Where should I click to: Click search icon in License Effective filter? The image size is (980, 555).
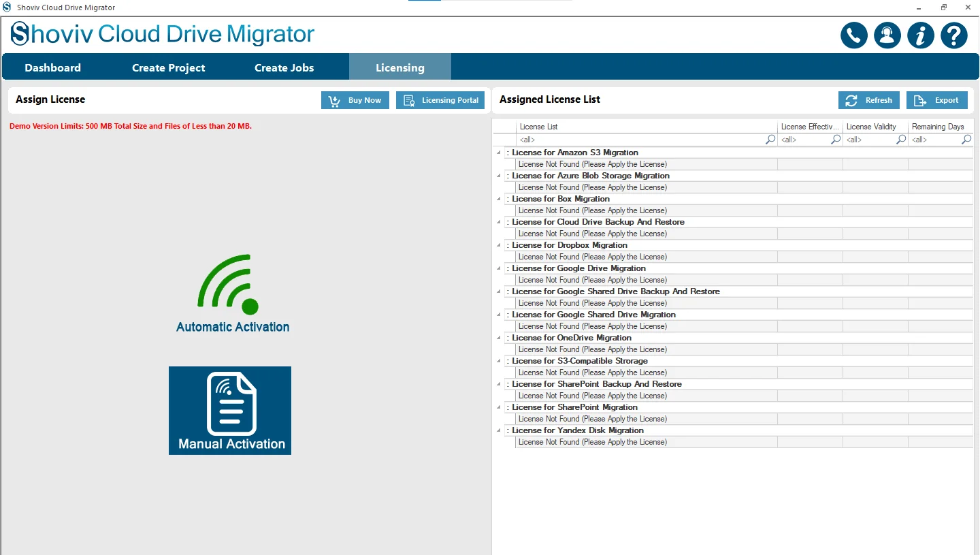point(836,140)
